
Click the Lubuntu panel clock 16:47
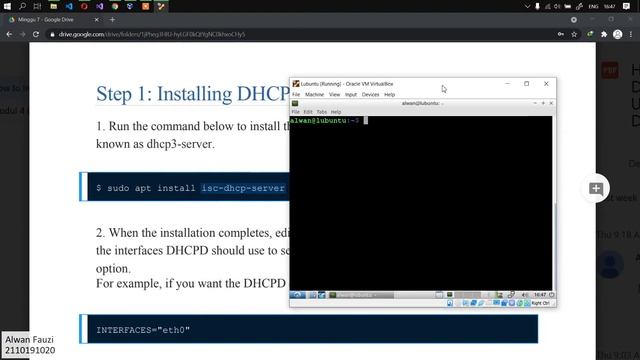point(540,295)
